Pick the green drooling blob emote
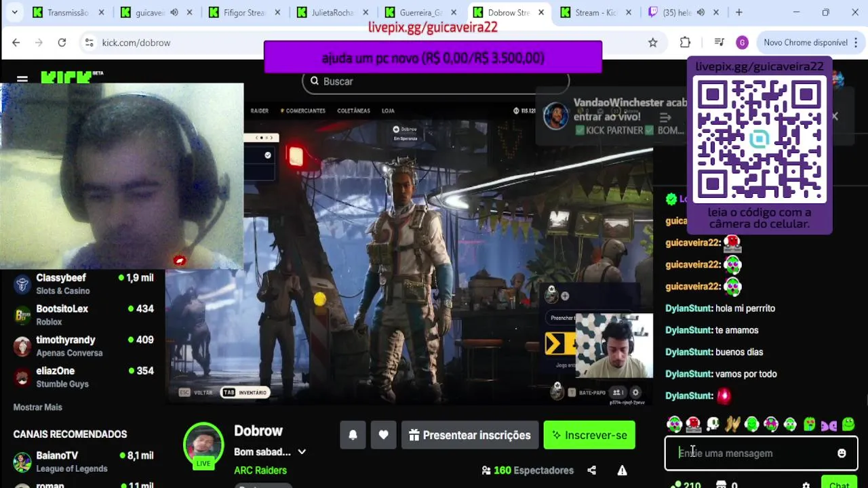Screen dimensions: 868x488 [810, 424]
